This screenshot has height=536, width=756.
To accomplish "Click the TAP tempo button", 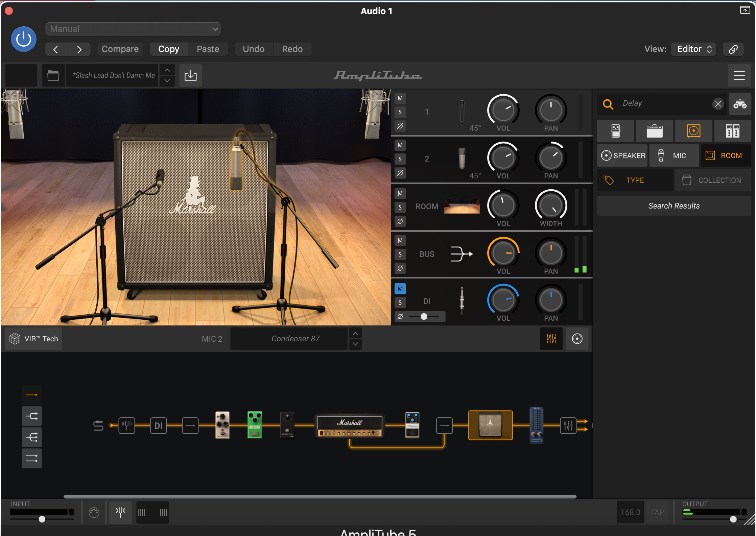I will click(657, 512).
